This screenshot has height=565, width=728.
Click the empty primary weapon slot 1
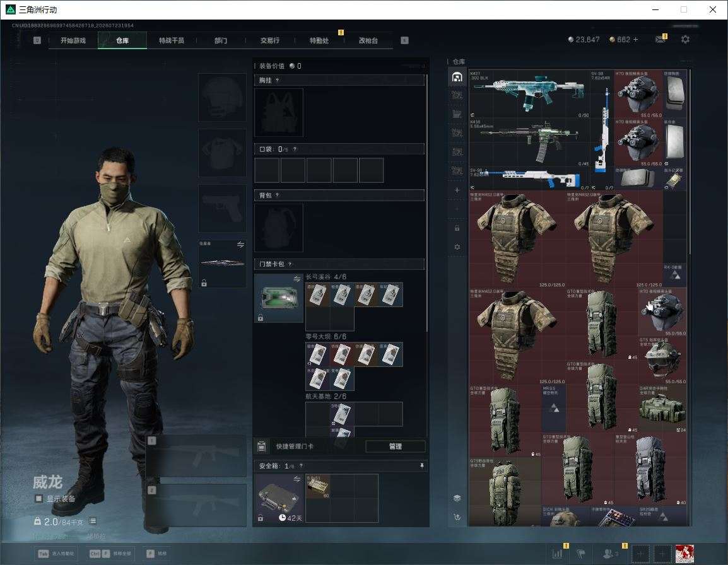coord(196,457)
